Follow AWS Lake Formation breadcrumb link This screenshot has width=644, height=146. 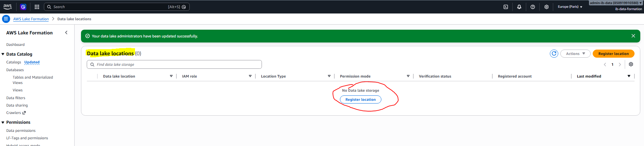point(31,19)
